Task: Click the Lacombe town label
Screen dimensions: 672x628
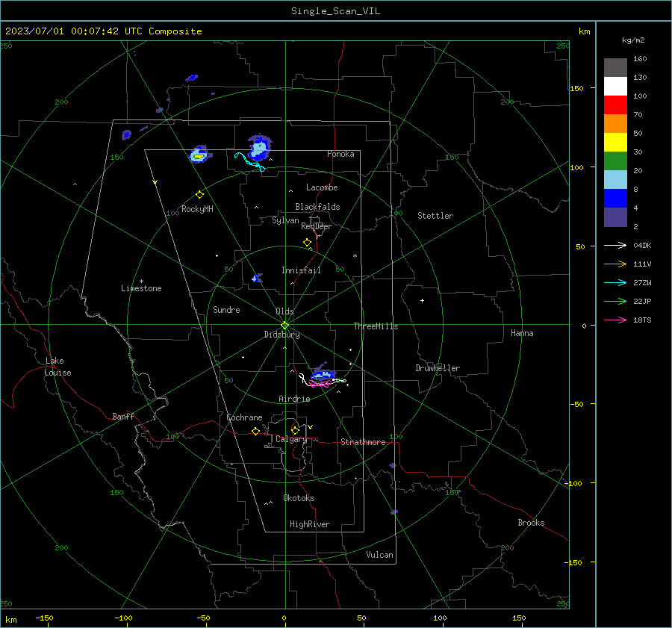Action: click(322, 187)
